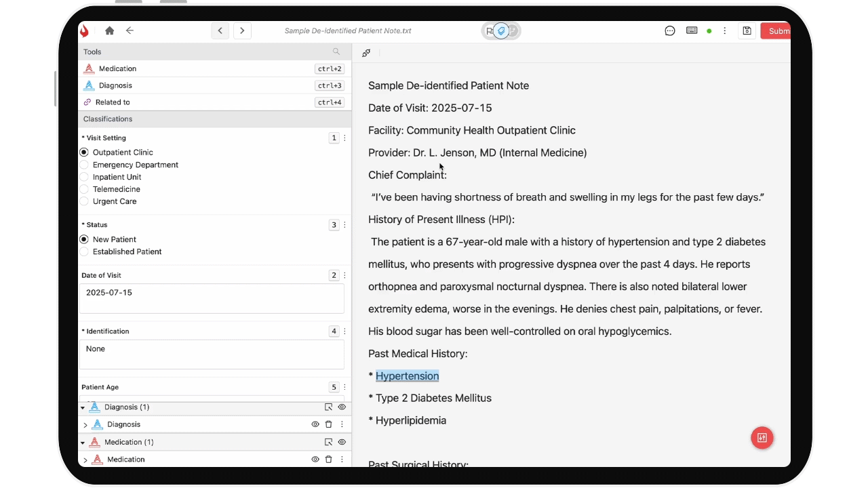The width and height of the screenshot is (868, 488).
Task: Open the three-dot menu for Visit Setting
Action: pos(344,138)
